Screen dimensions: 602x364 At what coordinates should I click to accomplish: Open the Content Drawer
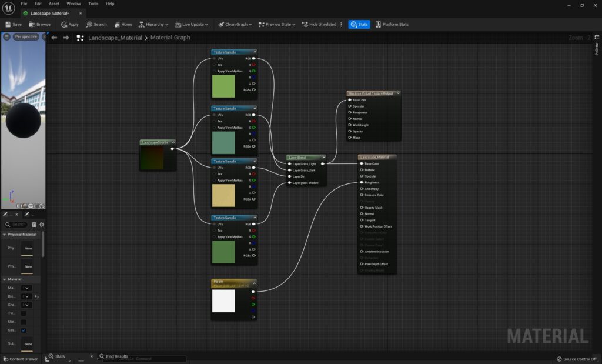click(20, 359)
